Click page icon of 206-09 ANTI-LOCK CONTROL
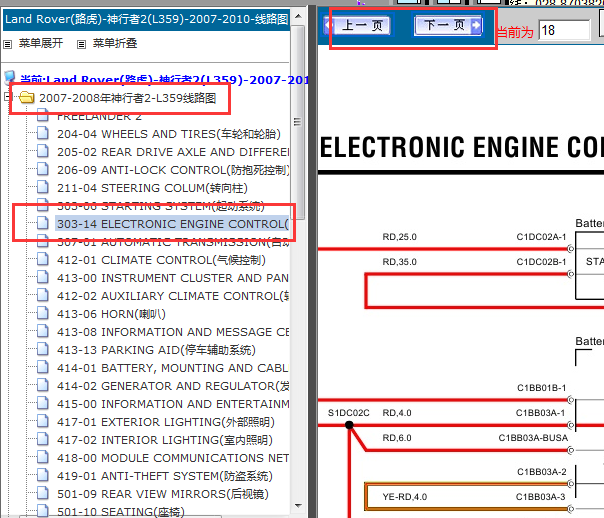 point(43,169)
